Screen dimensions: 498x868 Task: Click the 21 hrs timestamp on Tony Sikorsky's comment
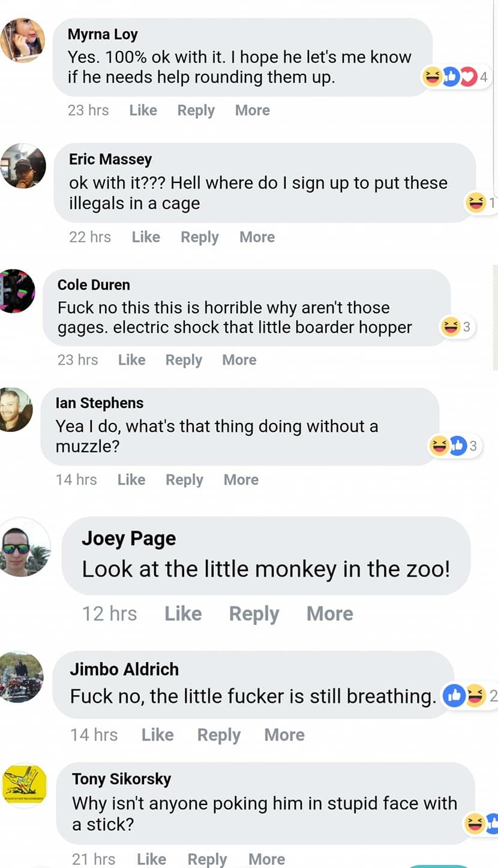[94, 859]
